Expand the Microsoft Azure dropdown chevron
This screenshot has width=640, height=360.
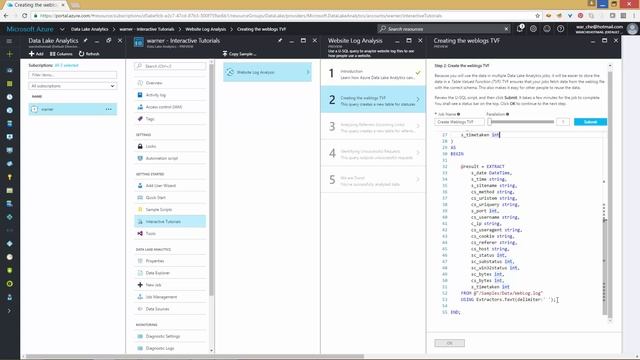(x=62, y=29)
